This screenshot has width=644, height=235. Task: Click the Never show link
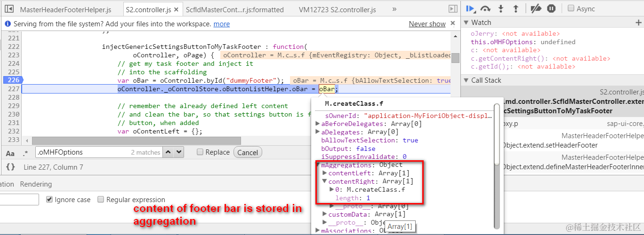[x=427, y=24]
